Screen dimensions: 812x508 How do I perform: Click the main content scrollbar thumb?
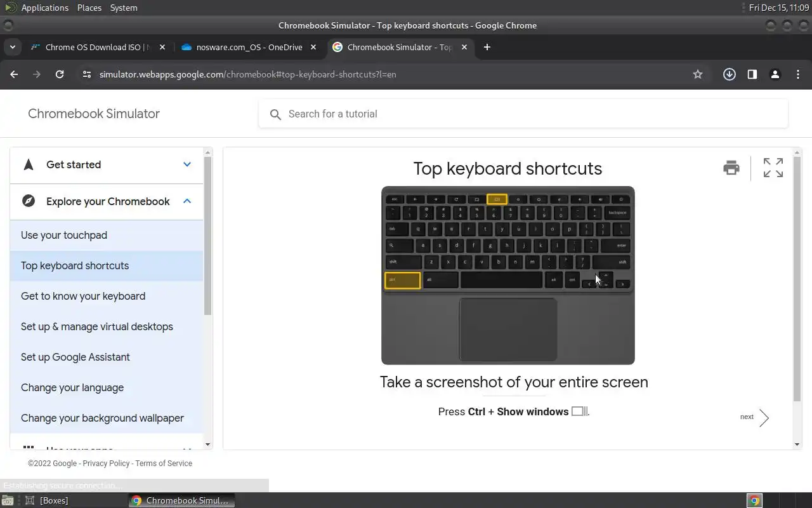pos(797,279)
